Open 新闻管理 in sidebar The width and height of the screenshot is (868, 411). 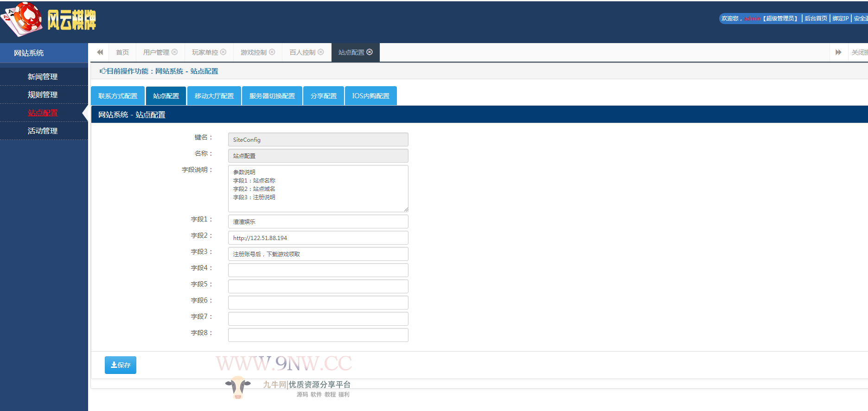[x=43, y=76]
